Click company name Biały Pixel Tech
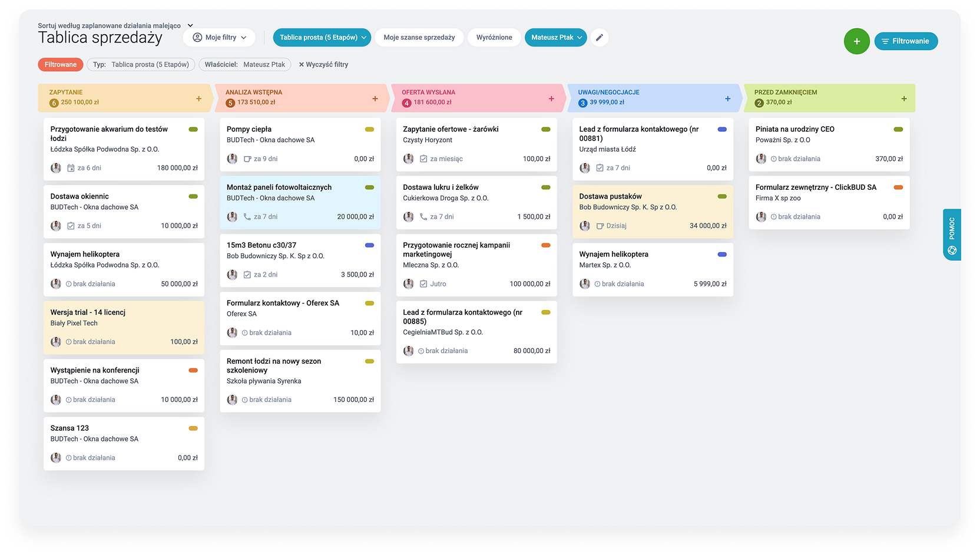This screenshot has width=980, height=554. click(x=74, y=324)
